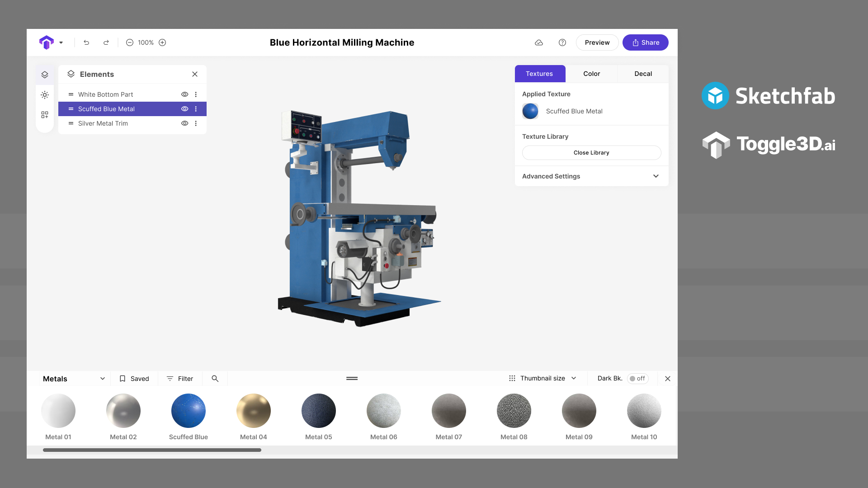This screenshot has width=868, height=488.
Task: Open the Elements layers panel icon
Action: pos(45,74)
